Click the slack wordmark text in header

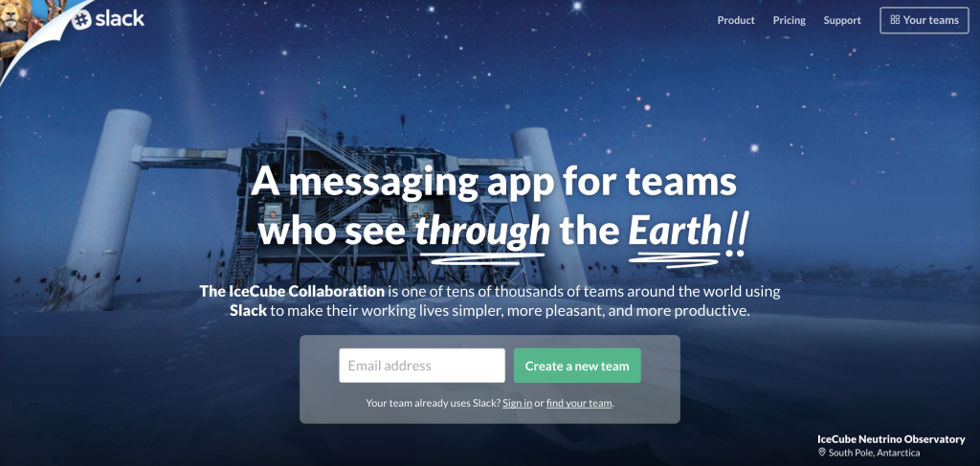click(x=120, y=19)
